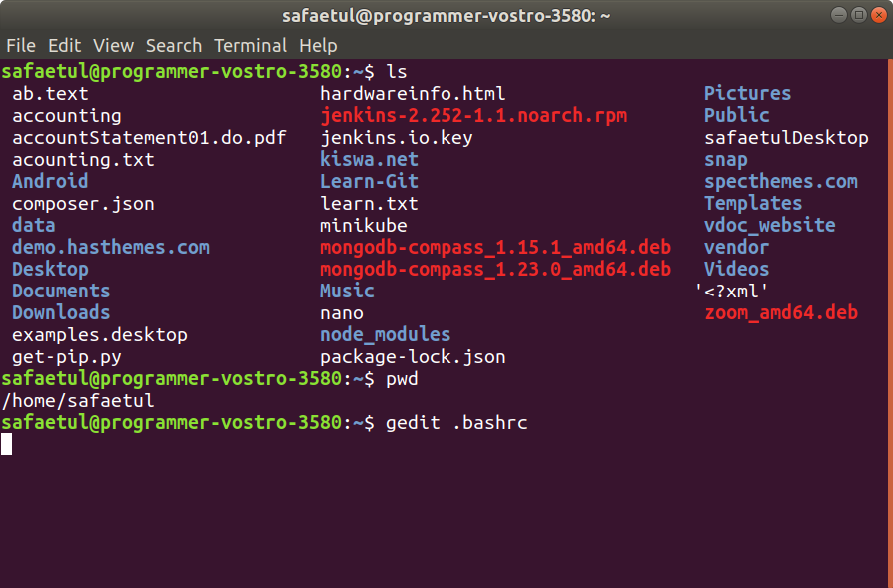Open the Help menu
The height and width of the screenshot is (588, 893).
point(318,45)
